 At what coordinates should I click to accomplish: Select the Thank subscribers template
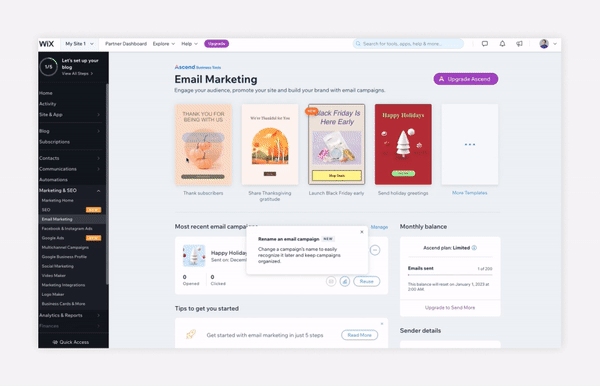coord(203,145)
